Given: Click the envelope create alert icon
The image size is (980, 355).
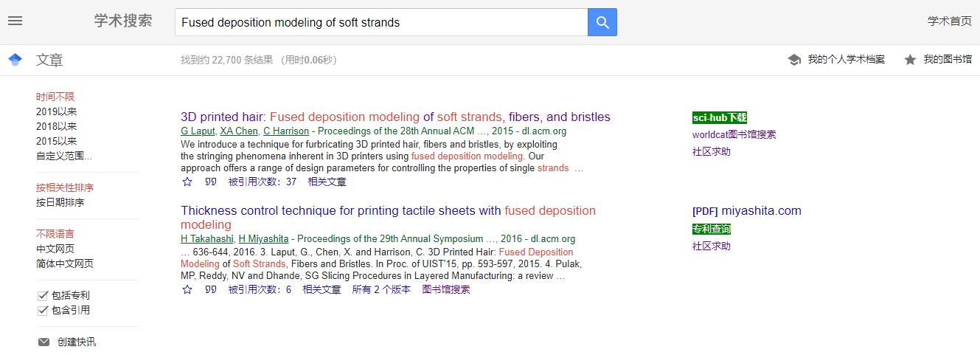Looking at the screenshot, I should pos(44,342).
